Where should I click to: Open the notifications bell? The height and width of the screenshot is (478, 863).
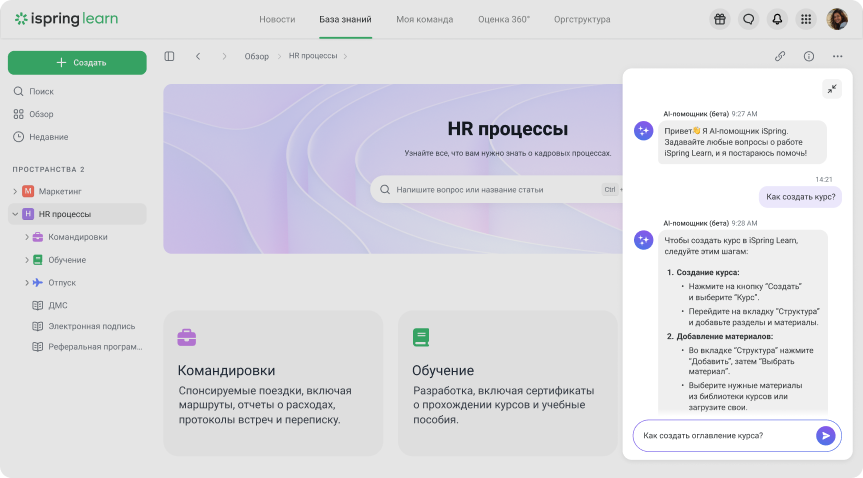(x=777, y=19)
